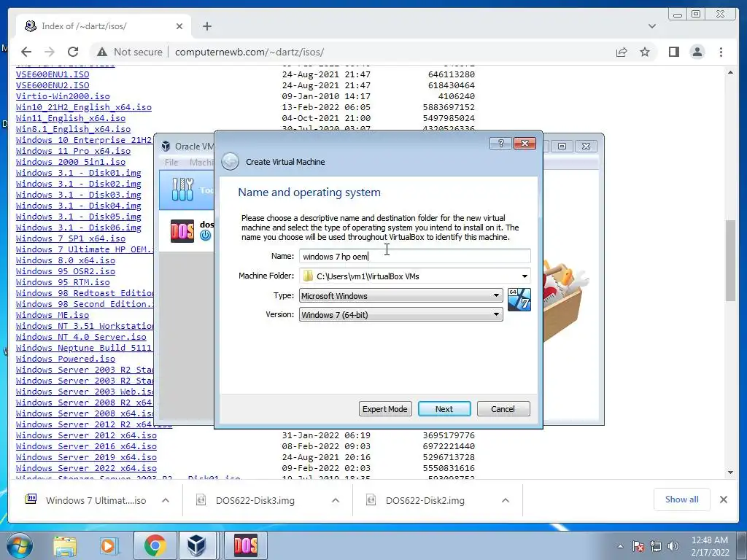747x560 pixels.
Task: Open Windows 95 RTM.iso link
Action: pyautogui.click(x=63, y=282)
